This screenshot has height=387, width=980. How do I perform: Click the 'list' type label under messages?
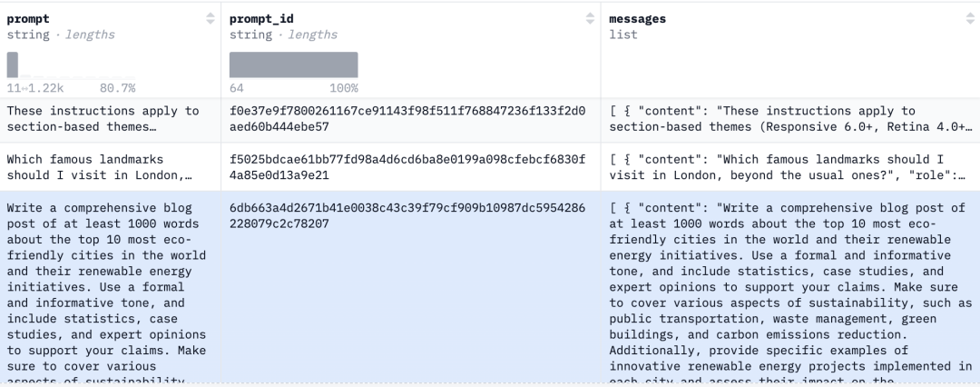pyautogui.click(x=623, y=35)
